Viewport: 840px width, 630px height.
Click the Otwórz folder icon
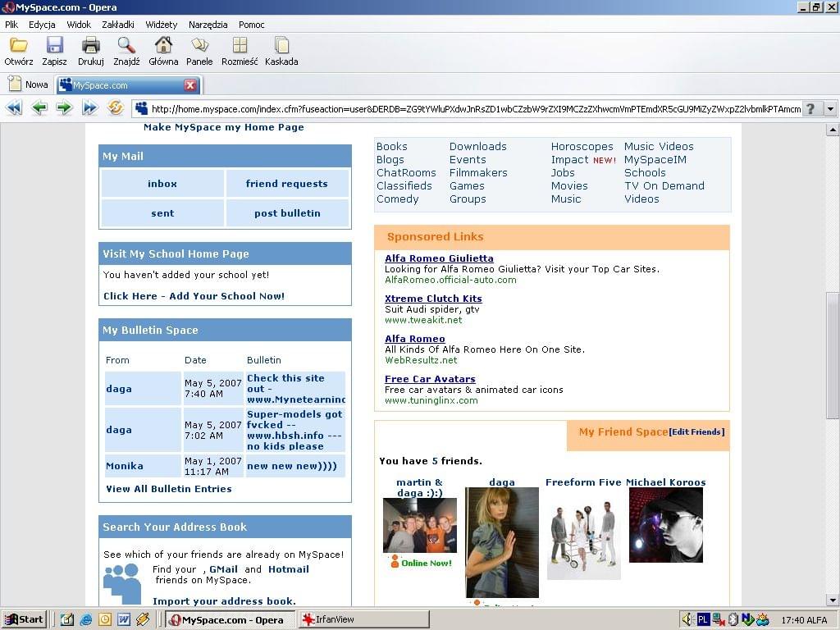point(19,45)
